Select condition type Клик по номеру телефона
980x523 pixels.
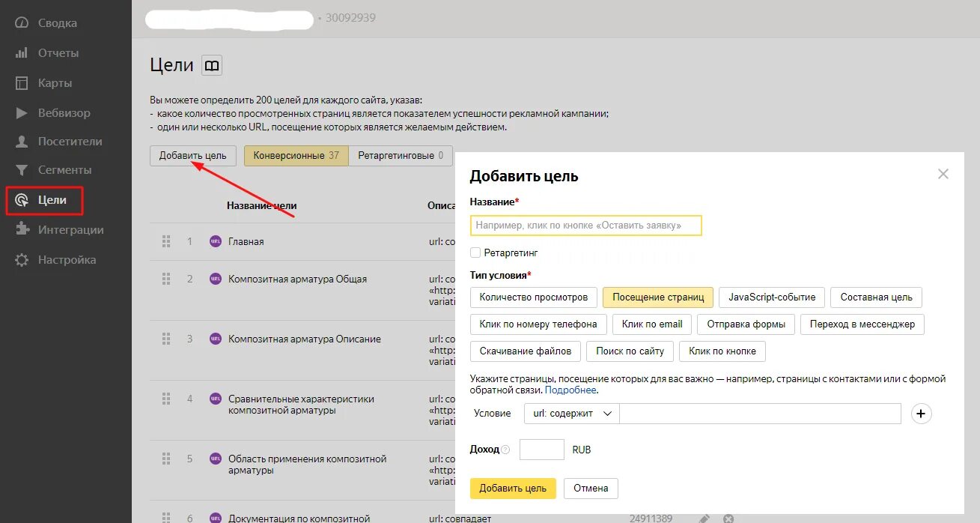pos(538,324)
